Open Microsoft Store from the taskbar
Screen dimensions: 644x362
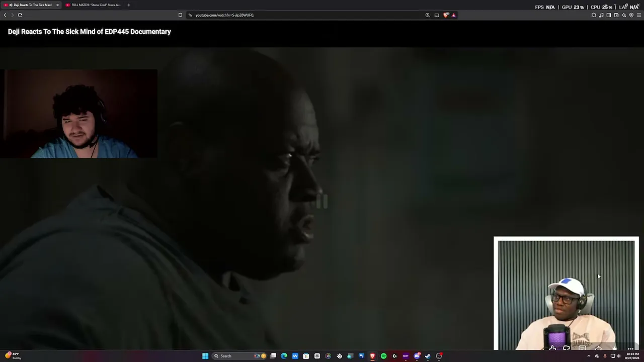coord(306,356)
